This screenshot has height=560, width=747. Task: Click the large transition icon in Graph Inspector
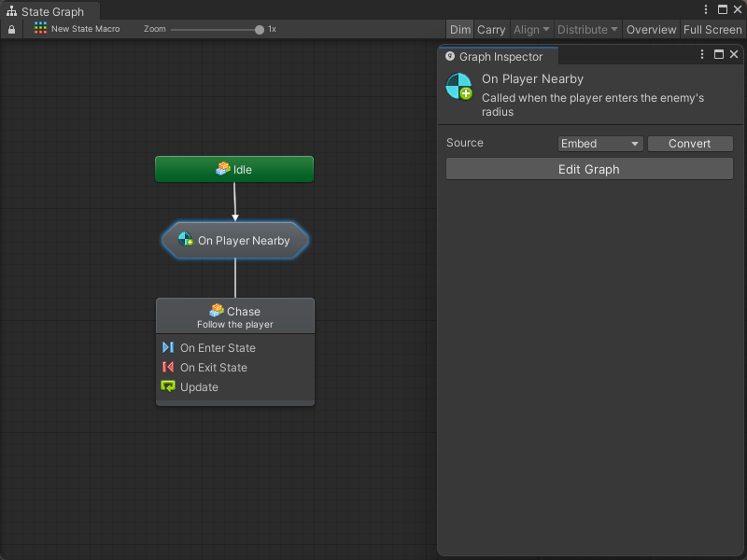[458, 87]
